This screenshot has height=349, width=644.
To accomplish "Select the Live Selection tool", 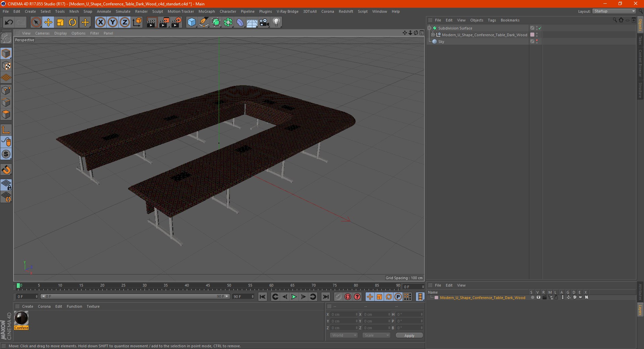I will [36, 22].
